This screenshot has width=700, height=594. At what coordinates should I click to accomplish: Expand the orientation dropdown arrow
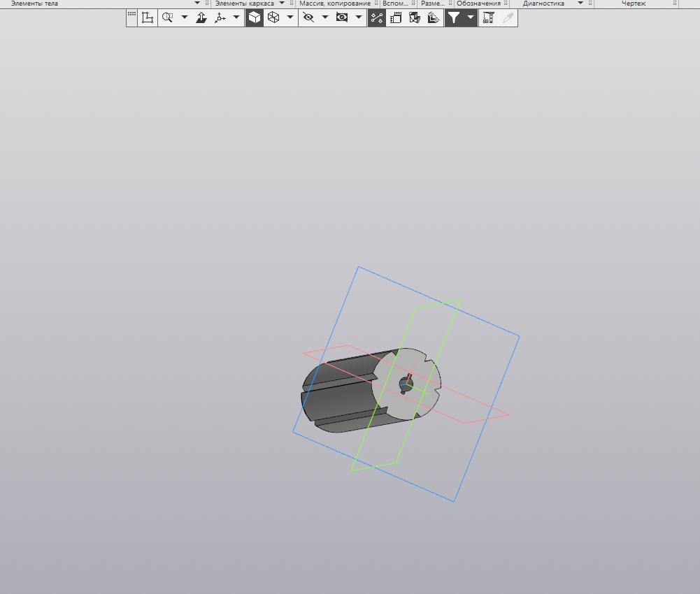point(236,17)
